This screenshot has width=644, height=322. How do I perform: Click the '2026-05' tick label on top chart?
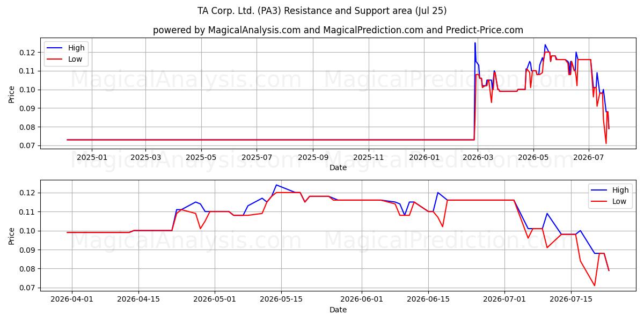coord(533,157)
